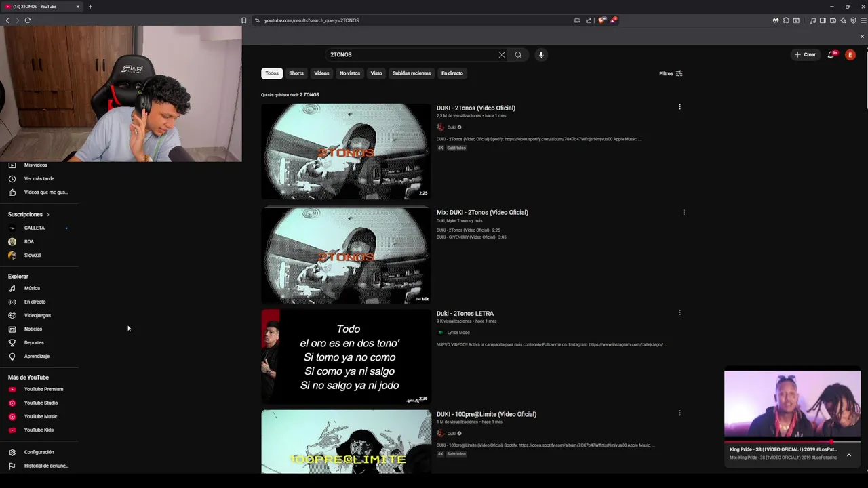Open the VPN shield icon
This screenshot has width=868, height=488.
coord(853,20)
